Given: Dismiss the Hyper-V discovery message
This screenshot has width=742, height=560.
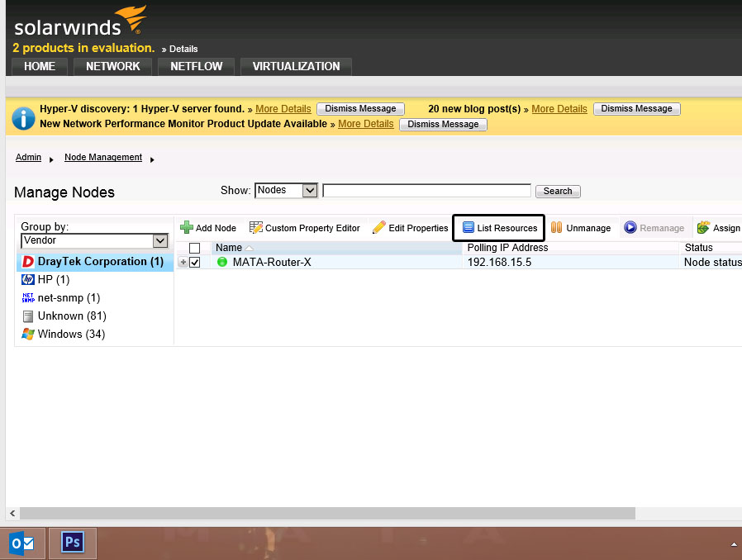Looking at the screenshot, I should [x=360, y=109].
